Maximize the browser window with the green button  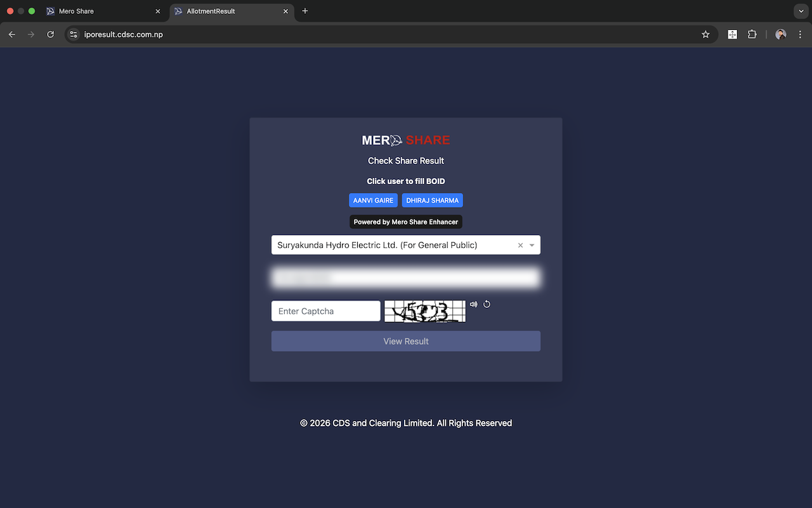point(32,11)
